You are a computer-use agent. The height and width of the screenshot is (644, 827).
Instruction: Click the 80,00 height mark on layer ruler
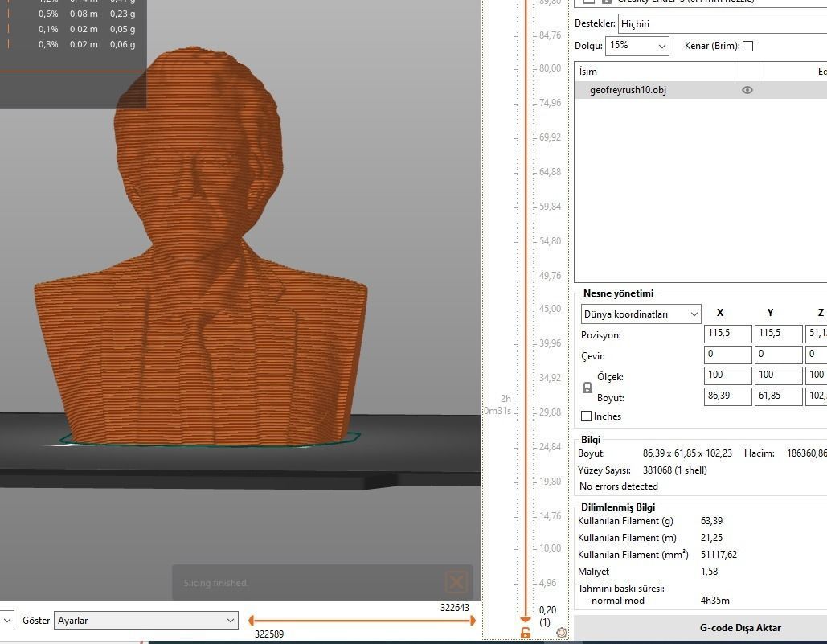coord(550,68)
